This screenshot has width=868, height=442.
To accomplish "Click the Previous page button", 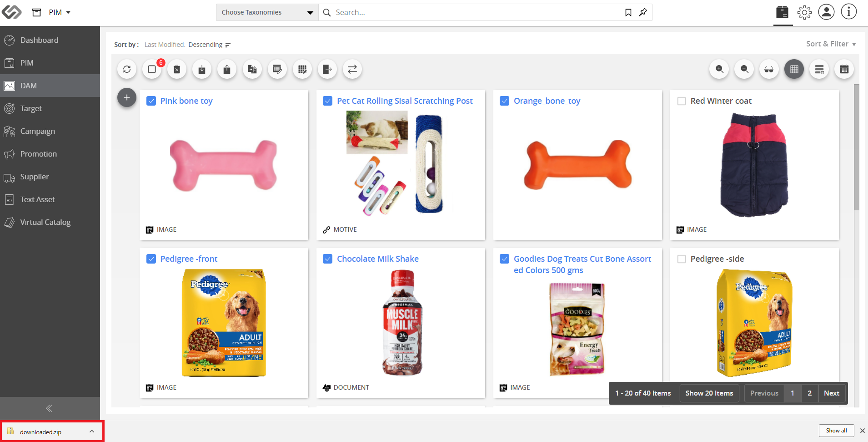I will tap(764, 393).
